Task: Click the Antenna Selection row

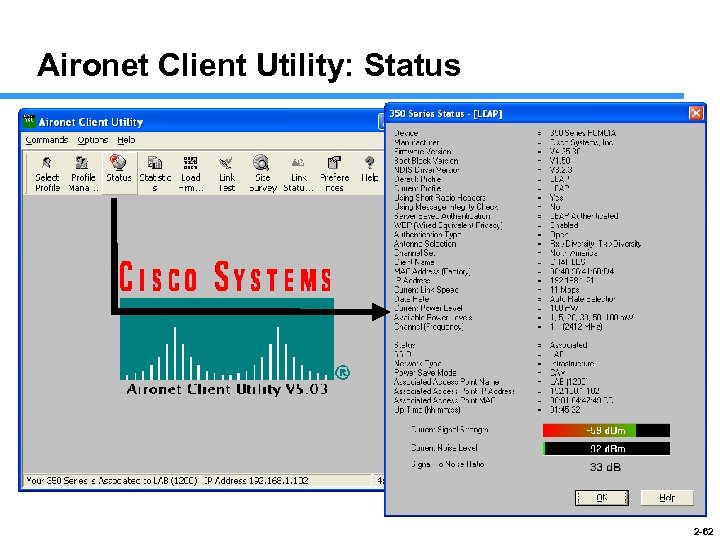Action: 518,244
